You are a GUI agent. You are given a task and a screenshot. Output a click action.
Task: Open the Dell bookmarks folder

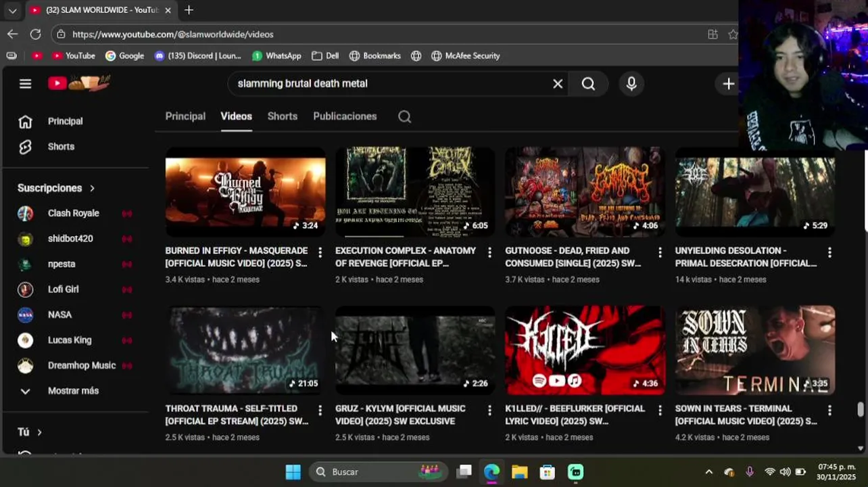pos(325,56)
